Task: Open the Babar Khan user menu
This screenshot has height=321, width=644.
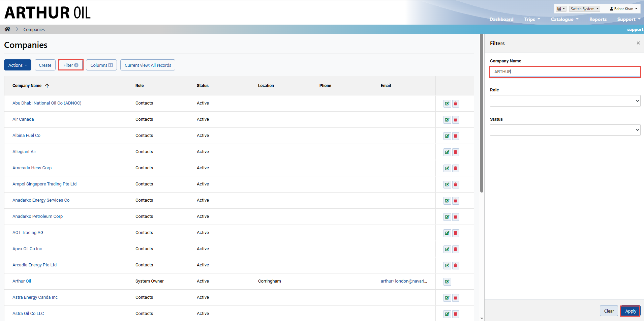Action: 623,9
